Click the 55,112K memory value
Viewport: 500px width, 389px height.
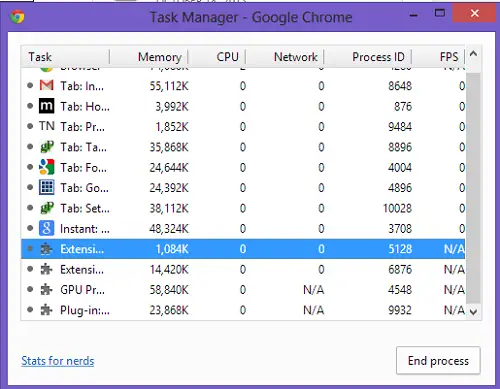169,86
